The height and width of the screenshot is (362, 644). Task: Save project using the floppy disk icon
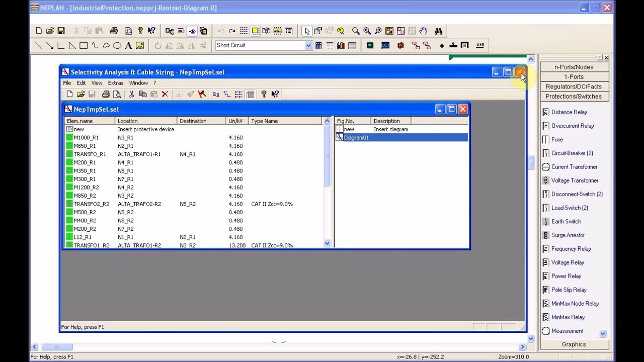[x=61, y=31]
